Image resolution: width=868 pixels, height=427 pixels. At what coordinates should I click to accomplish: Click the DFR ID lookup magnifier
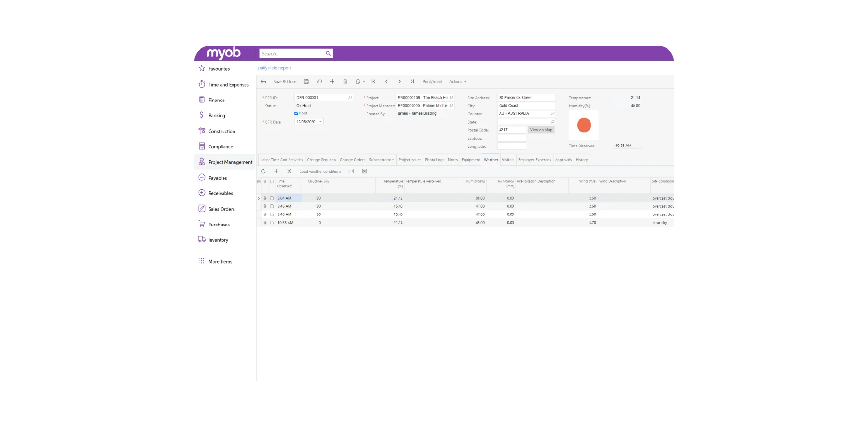[350, 97]
